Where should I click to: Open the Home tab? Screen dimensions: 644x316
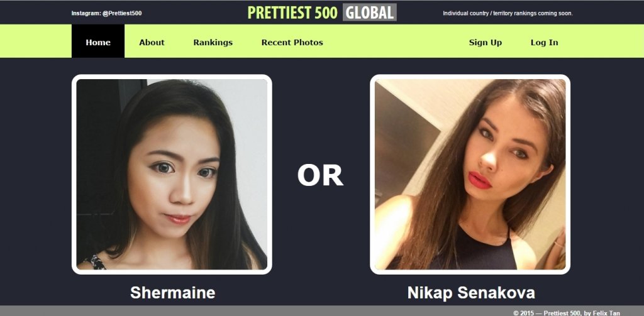(97, 41)
